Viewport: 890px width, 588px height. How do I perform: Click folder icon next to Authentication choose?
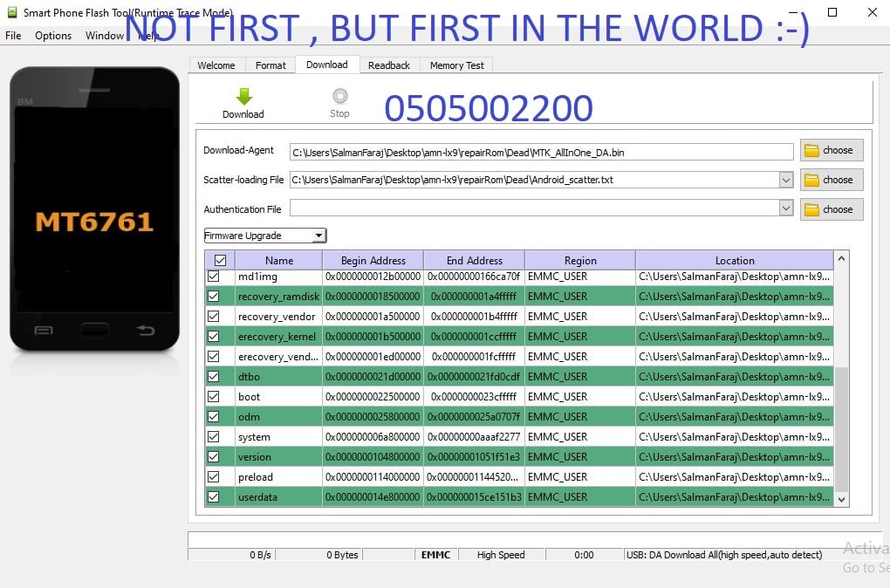[x=812, y=209]
